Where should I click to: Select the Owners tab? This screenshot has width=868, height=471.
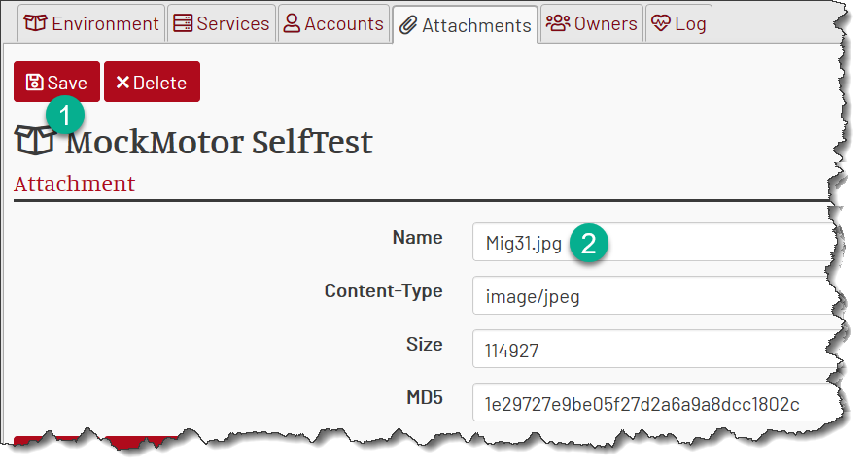coord(592,23)
